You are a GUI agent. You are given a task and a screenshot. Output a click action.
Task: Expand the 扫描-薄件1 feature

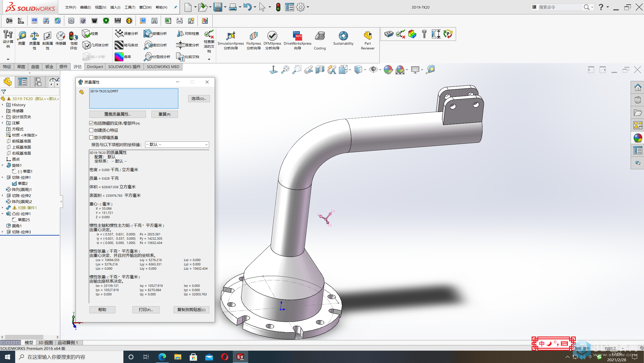click(x=3, y=208)
